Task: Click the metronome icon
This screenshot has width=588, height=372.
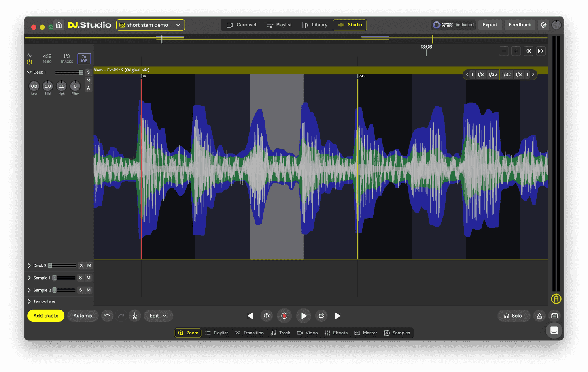Action: (x=539, y=316)
